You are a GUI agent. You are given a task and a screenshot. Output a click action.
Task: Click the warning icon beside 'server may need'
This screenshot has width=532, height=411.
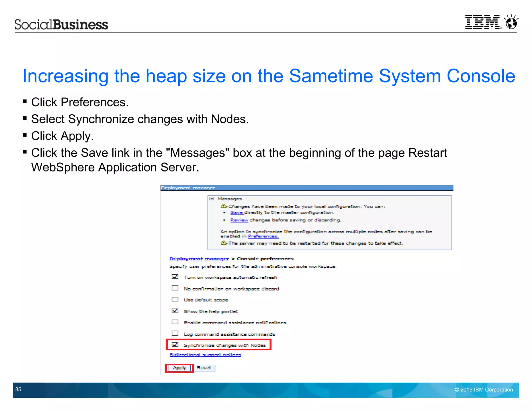pyautogui.click(x=224, y=243)
